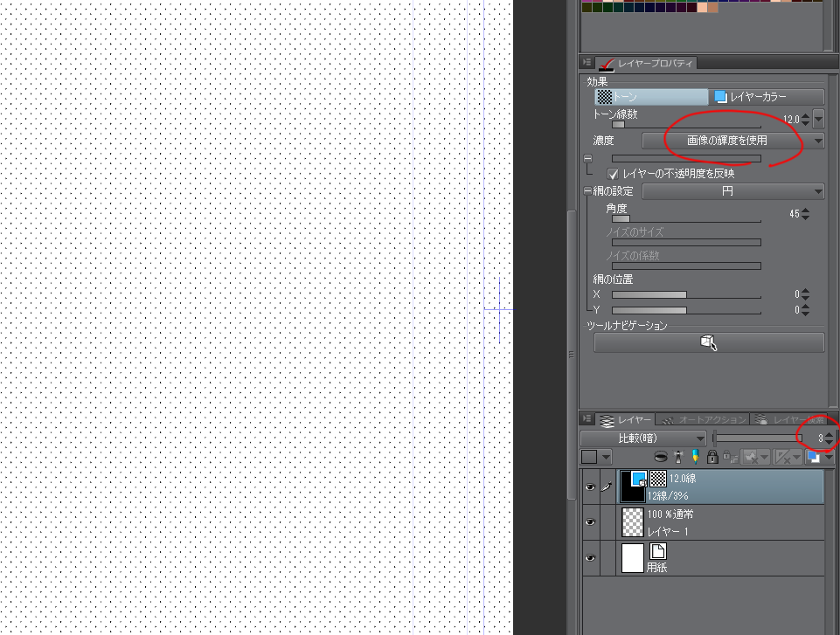Click the change layer color icon in layer toolbar

[814, 457]
